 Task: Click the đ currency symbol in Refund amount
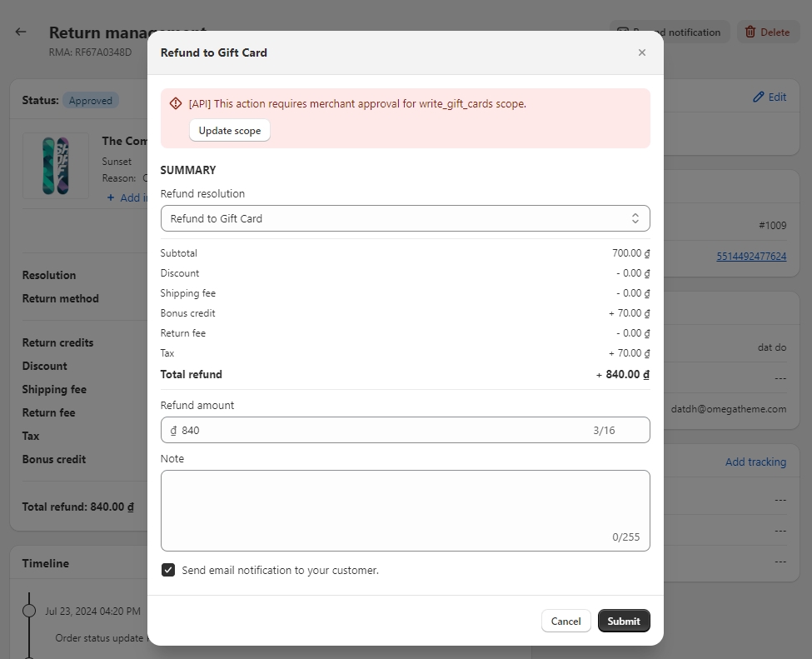(x=173, y=431)
